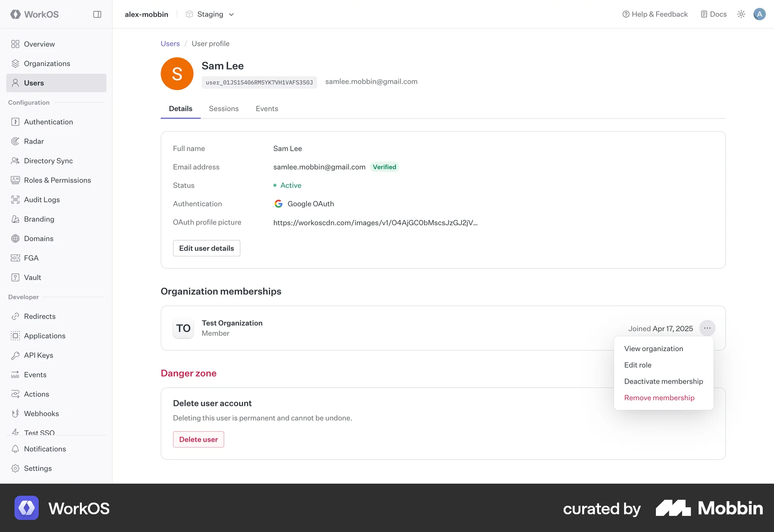Collapse the sidebar panel icon
This screenshot has width=774, height=532.
pos(97,15)
